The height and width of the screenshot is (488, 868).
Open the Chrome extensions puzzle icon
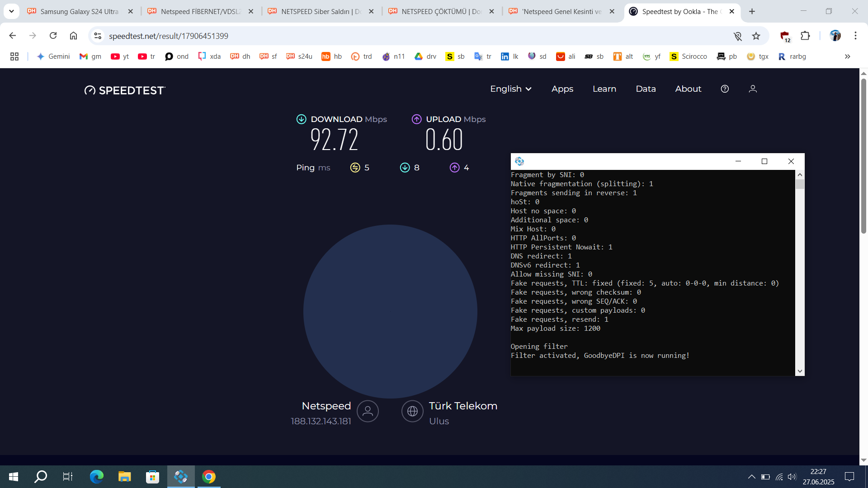pos(805,36)
